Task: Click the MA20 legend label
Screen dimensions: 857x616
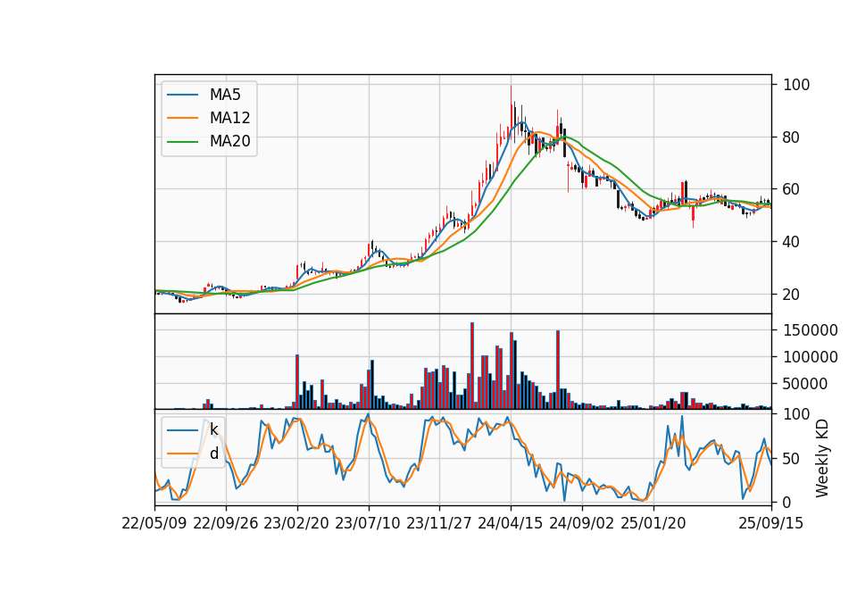Action: 229,142
